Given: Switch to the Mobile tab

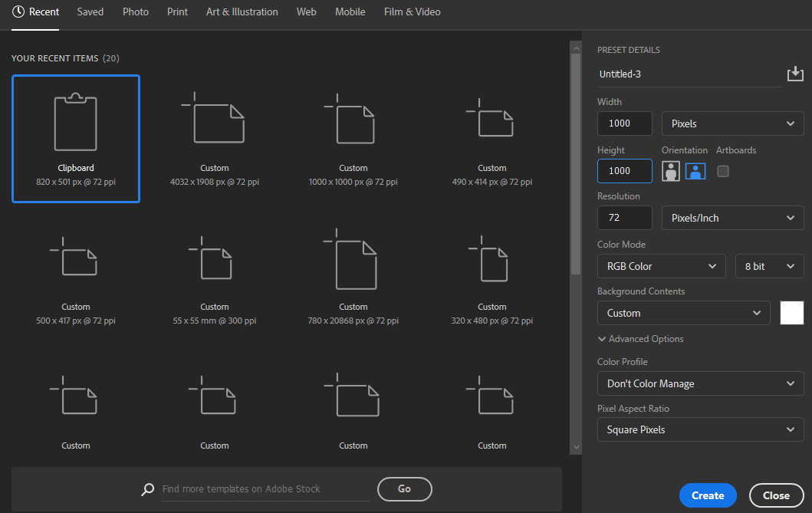Looking at the screenshot, I should point(350,12).
